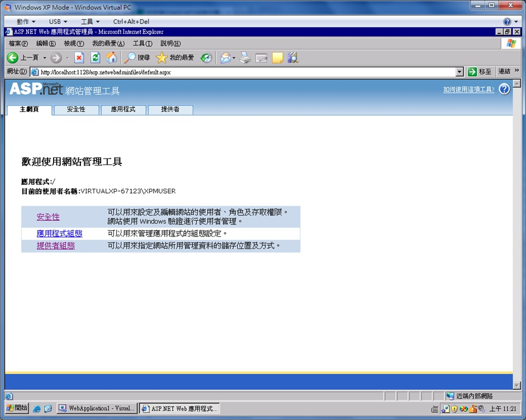Switch to the 主網頁 Home tab
526x420 pixels.
click(x=29, y=110)
